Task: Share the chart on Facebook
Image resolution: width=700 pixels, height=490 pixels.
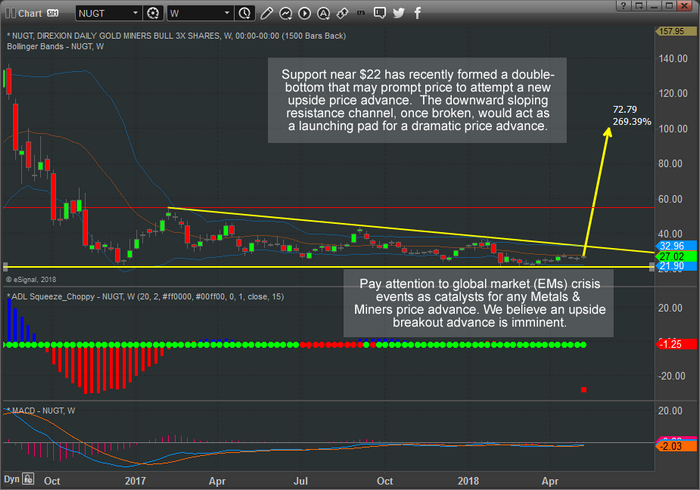Action: (417, 13)
